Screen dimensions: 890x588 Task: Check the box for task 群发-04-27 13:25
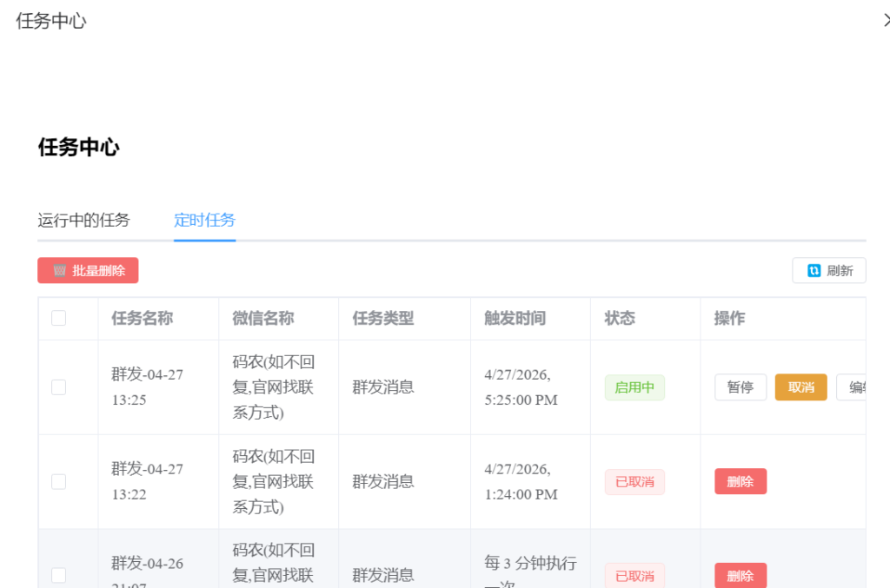click(x=59, y=387)
